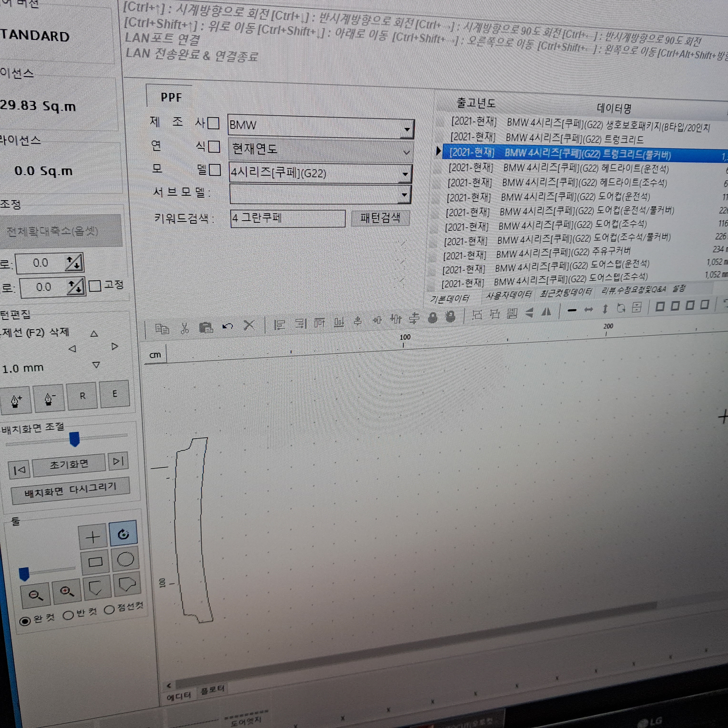Screen dimensions: 728x728
Task: Click the 패턴검색 button
Action: pos(380,218)
